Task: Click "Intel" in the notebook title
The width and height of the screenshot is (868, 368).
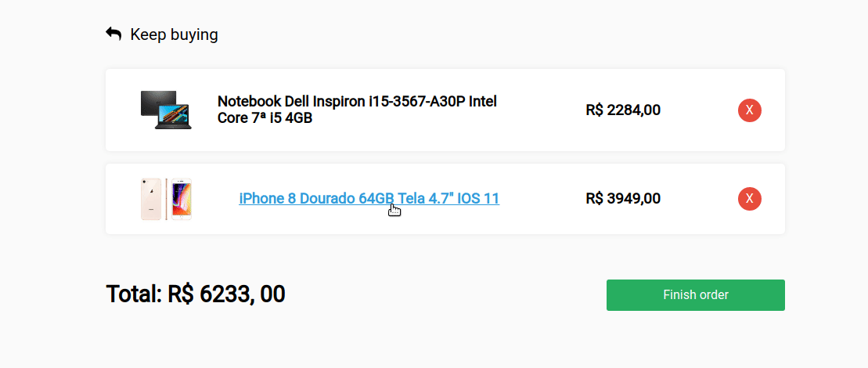Action: [481, 102]
